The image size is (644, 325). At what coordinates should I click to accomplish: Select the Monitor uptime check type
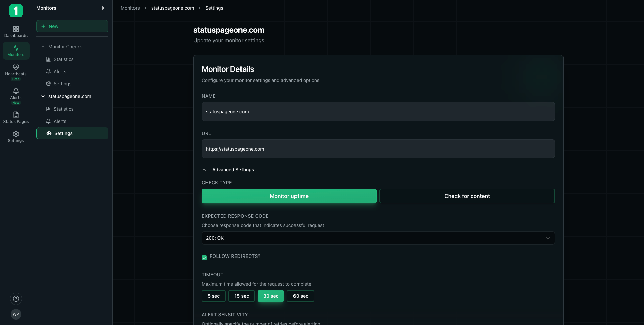289,196
